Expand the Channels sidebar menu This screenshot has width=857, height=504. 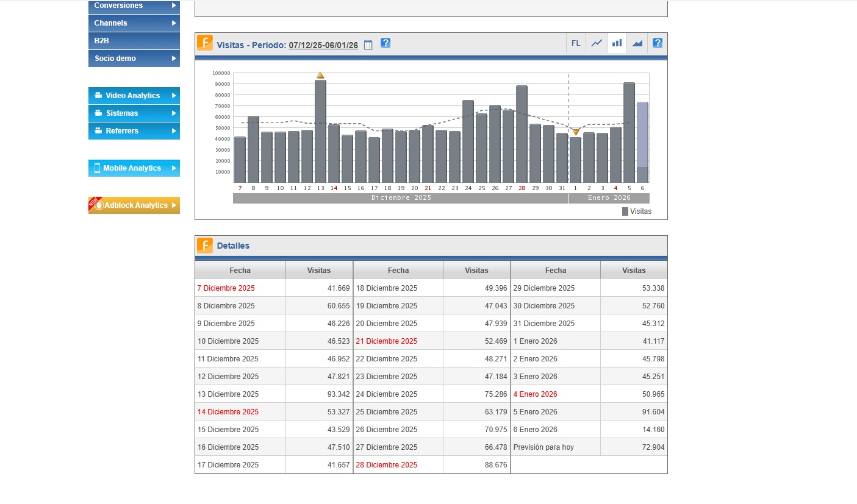point(134,23)
